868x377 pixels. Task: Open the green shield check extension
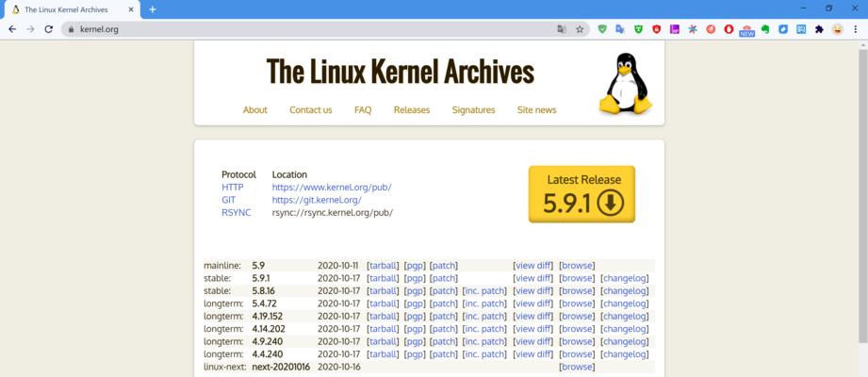[x=602, y=29]
